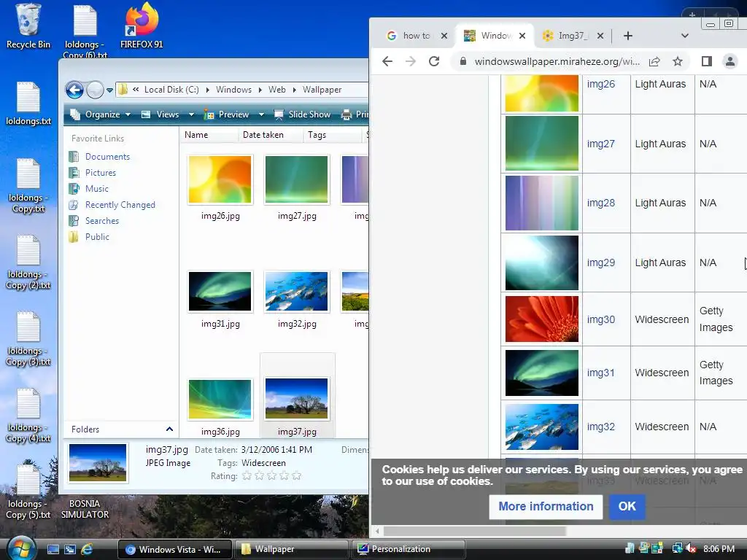
Task: Click the Widescreen tag value in details pane
Action: pos(263,463)
